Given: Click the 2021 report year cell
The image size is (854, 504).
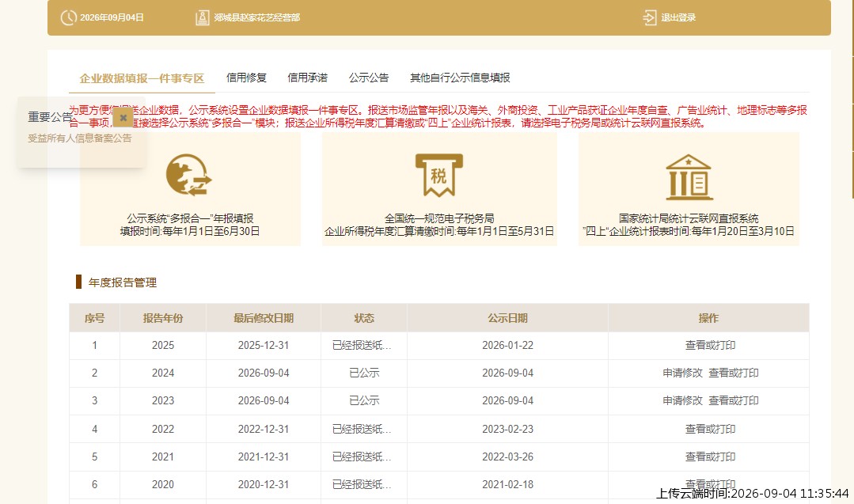Looking at the screenshot, I should point(163,457).
